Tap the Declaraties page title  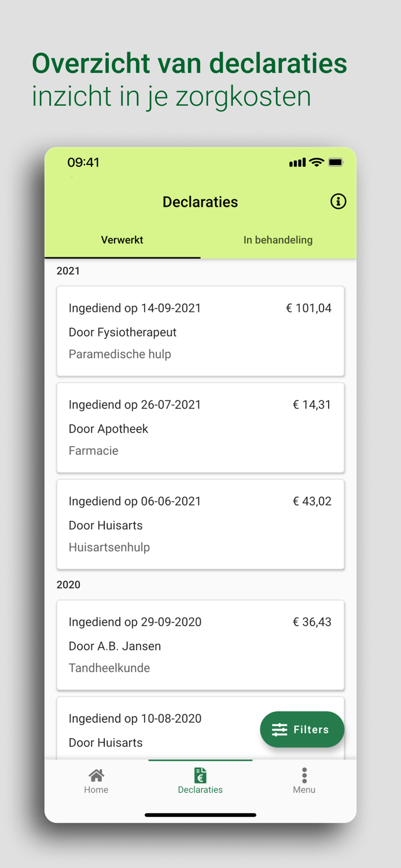(200, 202)
